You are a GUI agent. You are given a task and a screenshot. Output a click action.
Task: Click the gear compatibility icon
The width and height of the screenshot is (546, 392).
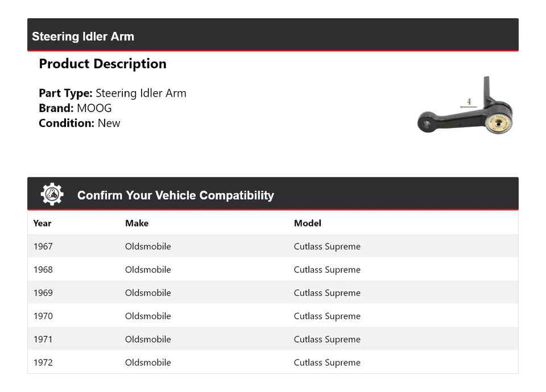click(52, 195)
